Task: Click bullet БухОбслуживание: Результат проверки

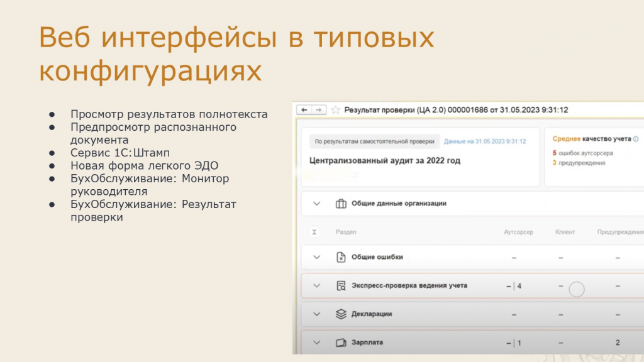Action: [153, 211]
